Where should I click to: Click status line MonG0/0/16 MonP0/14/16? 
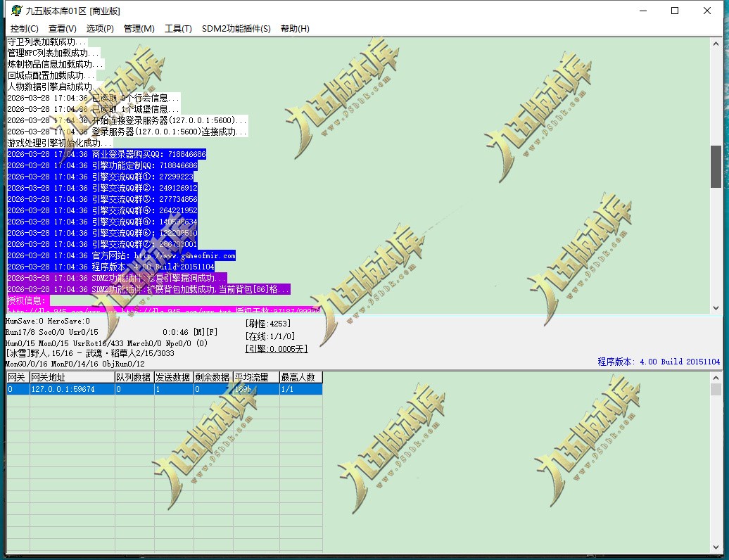75,364
